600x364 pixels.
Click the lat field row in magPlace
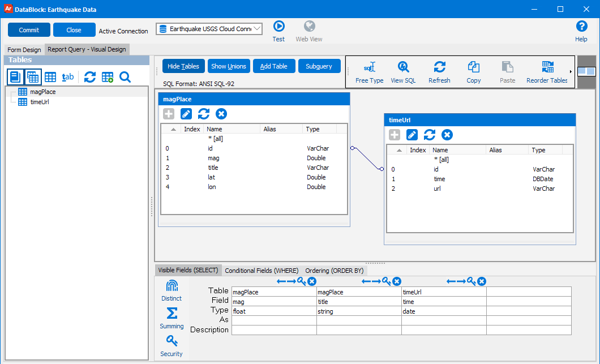tap(254, 177)
